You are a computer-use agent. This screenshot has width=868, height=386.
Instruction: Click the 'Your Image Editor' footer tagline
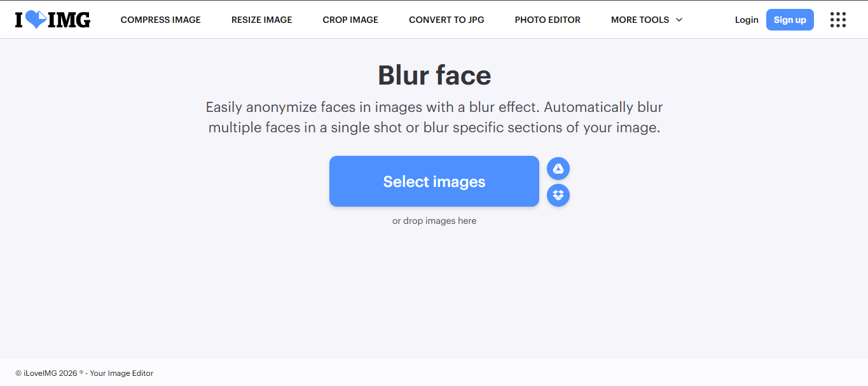[121, 373]
